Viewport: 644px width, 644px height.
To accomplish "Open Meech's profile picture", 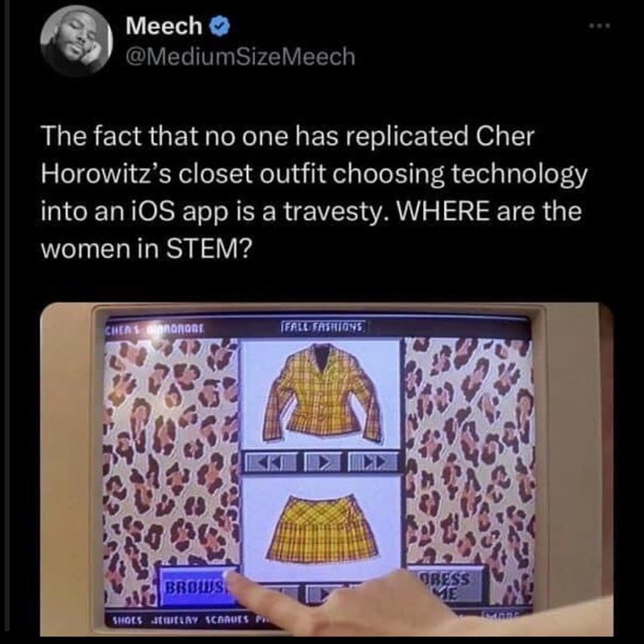I will (x=76, y=41).
